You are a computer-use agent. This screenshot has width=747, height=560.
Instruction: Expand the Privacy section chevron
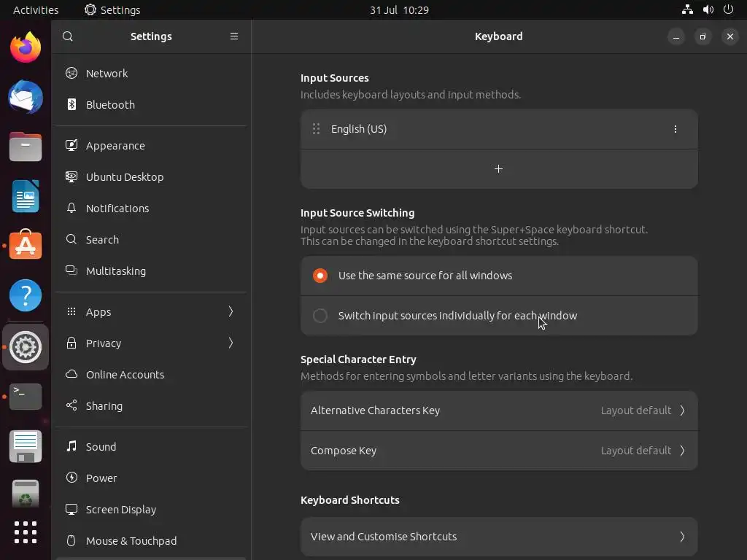[231, 343]
